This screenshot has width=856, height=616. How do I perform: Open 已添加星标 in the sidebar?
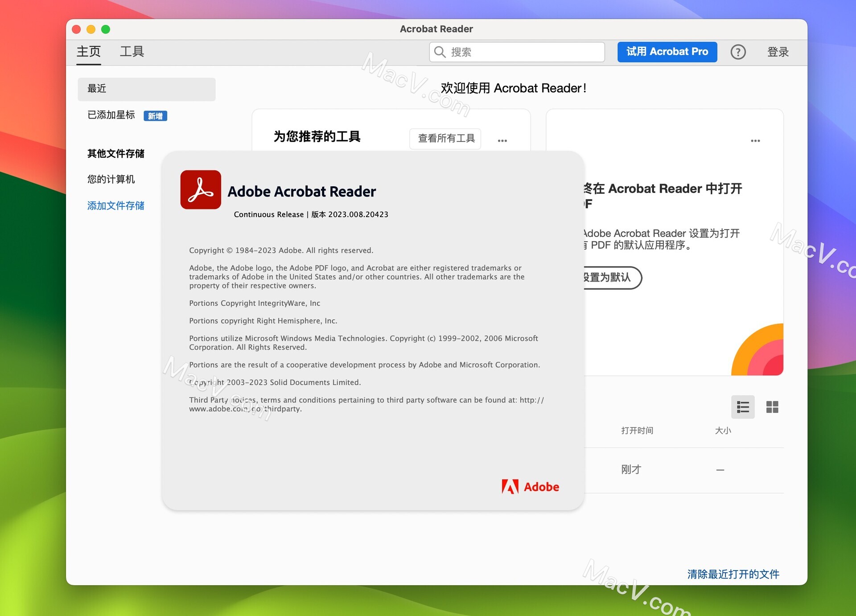[111, 115]
